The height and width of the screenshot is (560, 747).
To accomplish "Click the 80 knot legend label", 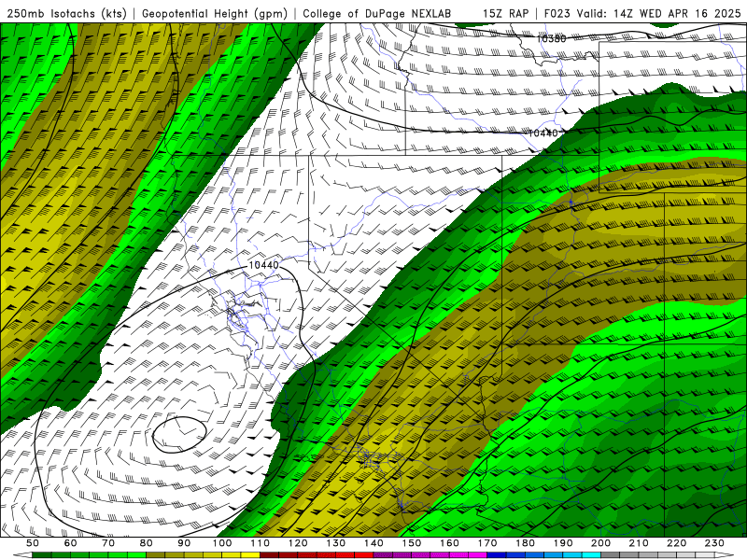I will [x=147, y=543].
